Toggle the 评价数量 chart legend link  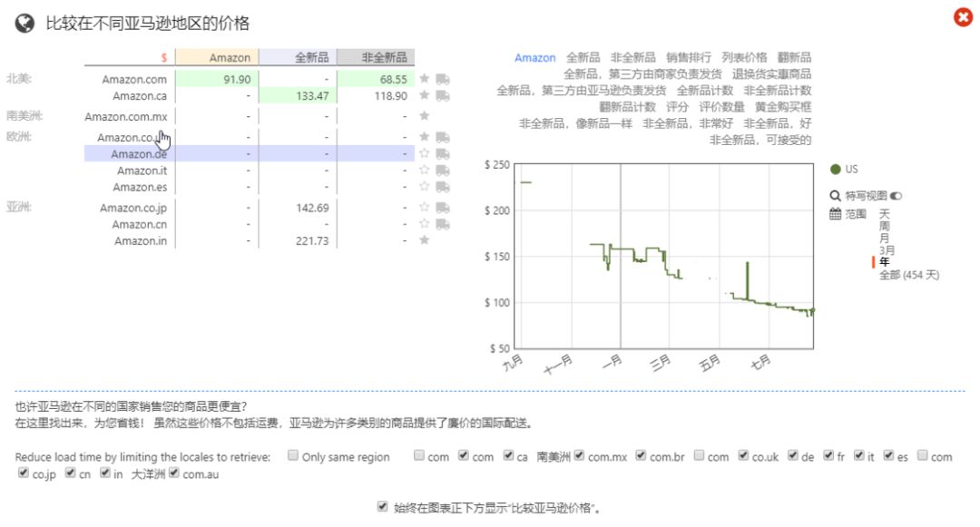click(722, 107)
